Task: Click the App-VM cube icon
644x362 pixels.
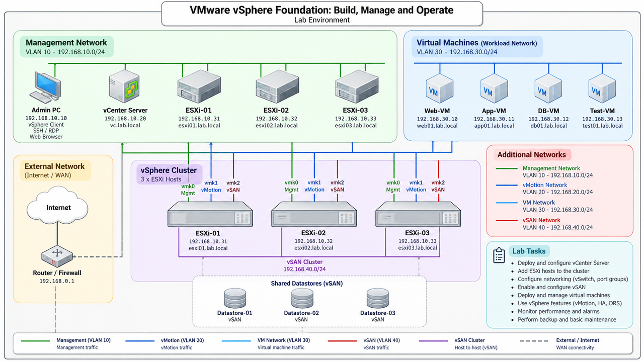Action: tap(494, 89)
